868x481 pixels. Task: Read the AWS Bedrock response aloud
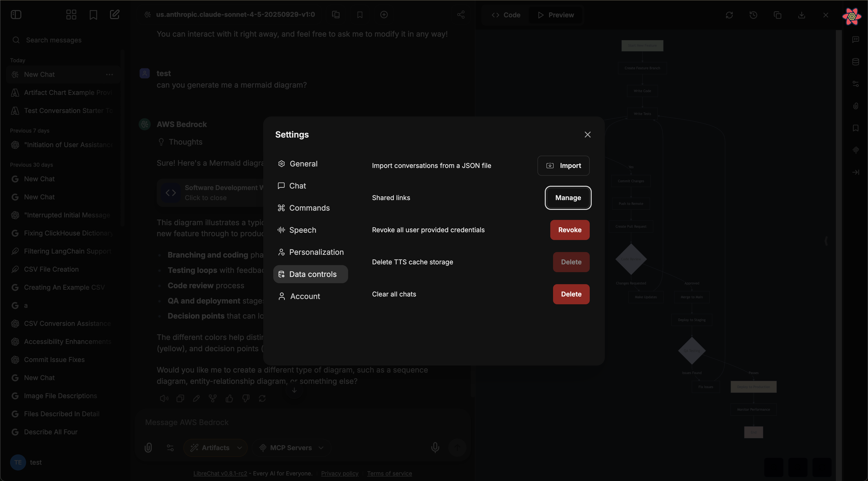tap(164, 398)
